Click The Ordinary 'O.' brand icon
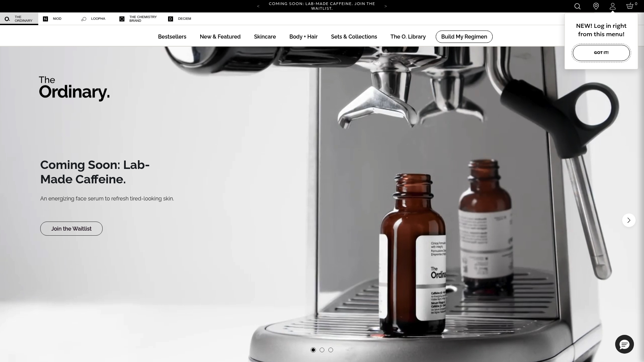The width and height of the screenshot is (644, 362). pyautogui.click(x=7, y=19)
